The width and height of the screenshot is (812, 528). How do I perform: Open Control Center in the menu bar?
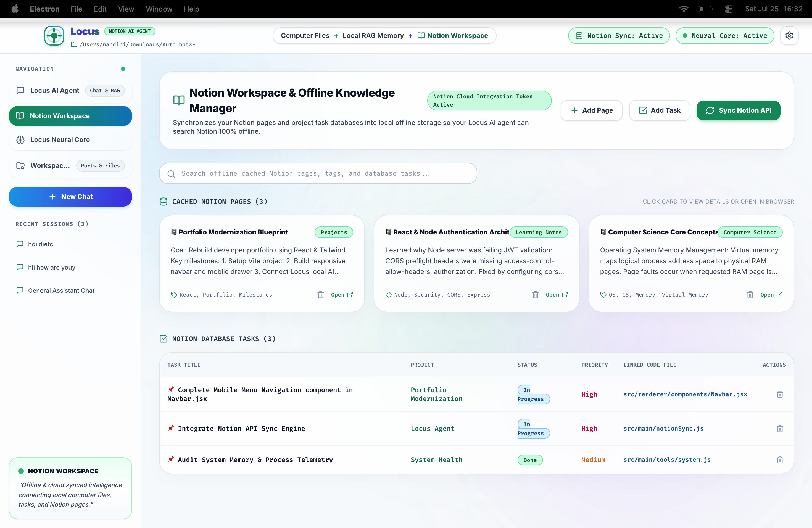tap(729, 9)
